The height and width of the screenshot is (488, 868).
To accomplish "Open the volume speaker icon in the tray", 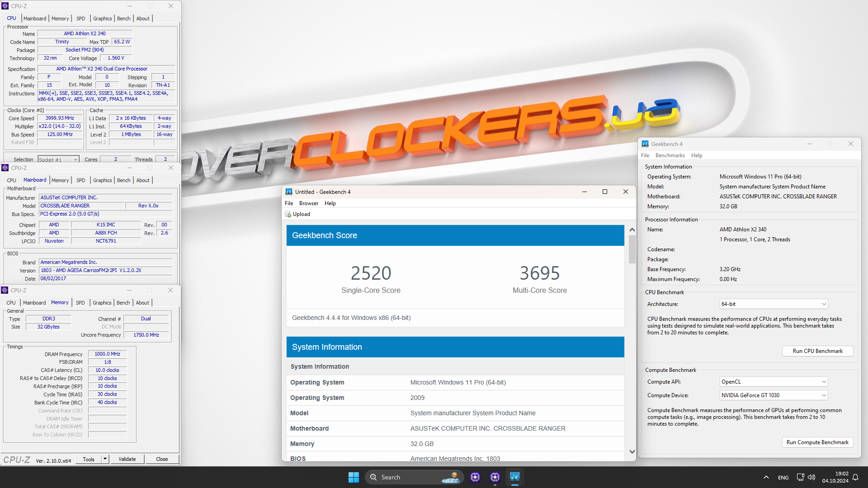I will [x=811, y=477].
